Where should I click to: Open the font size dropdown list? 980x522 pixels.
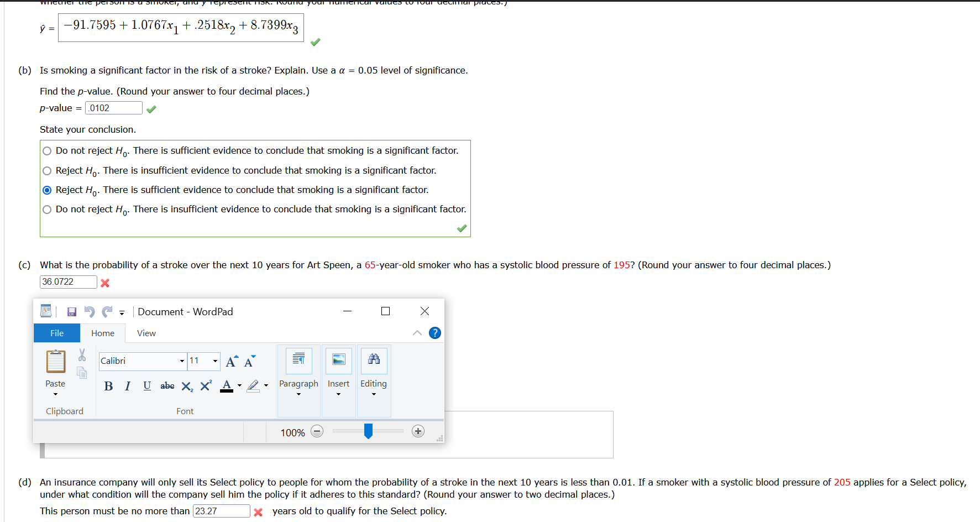[x=215, y=361]
